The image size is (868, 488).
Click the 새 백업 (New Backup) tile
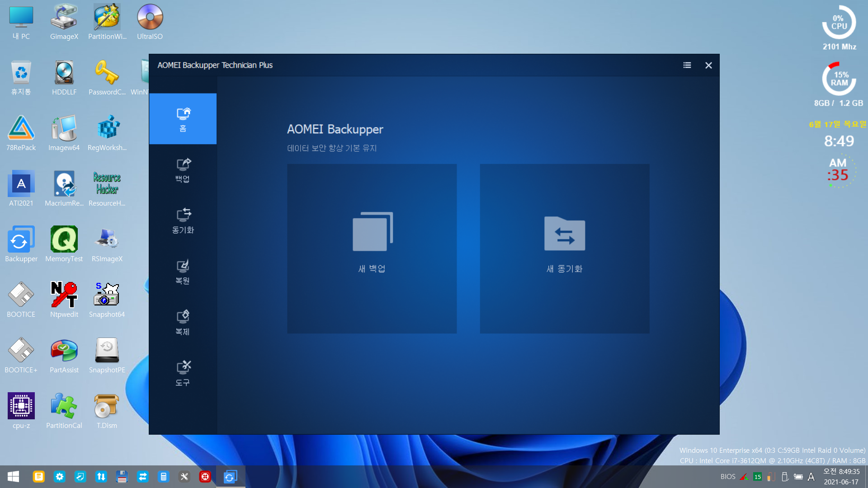pos(372,249)
